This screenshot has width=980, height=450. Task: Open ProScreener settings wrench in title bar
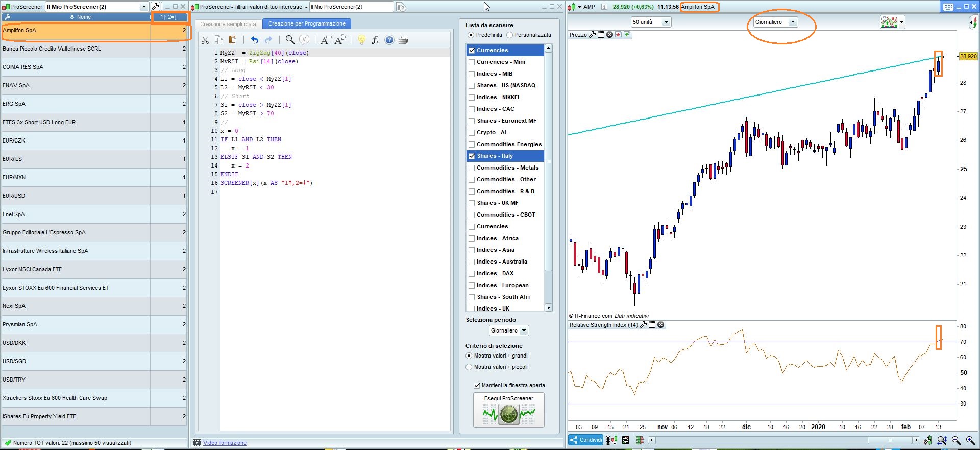point(156,7)
